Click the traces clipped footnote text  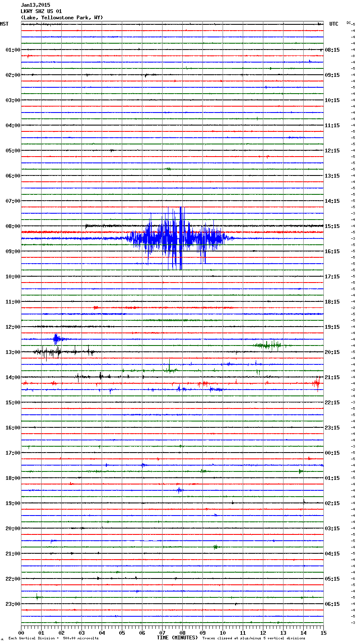click(x=254, y=639)
